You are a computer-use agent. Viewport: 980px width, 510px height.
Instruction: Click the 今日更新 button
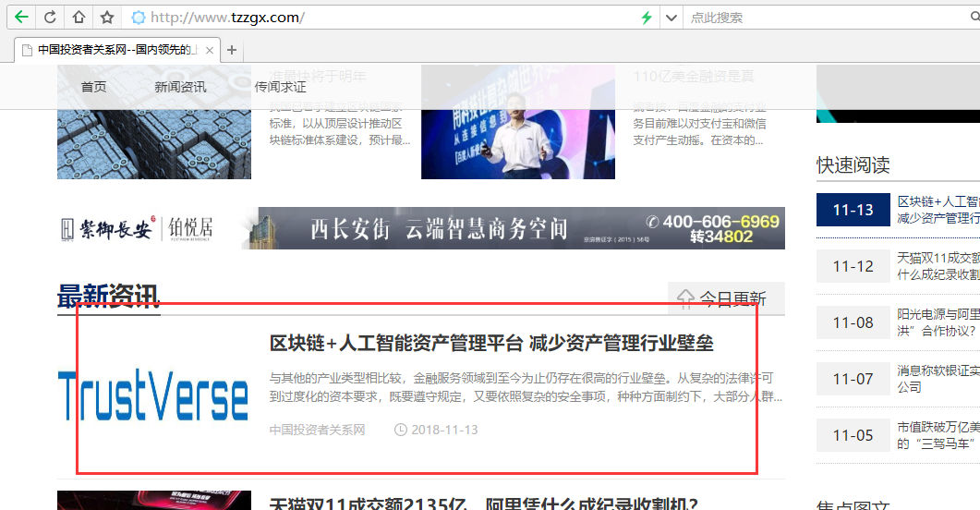pos(726,298)
